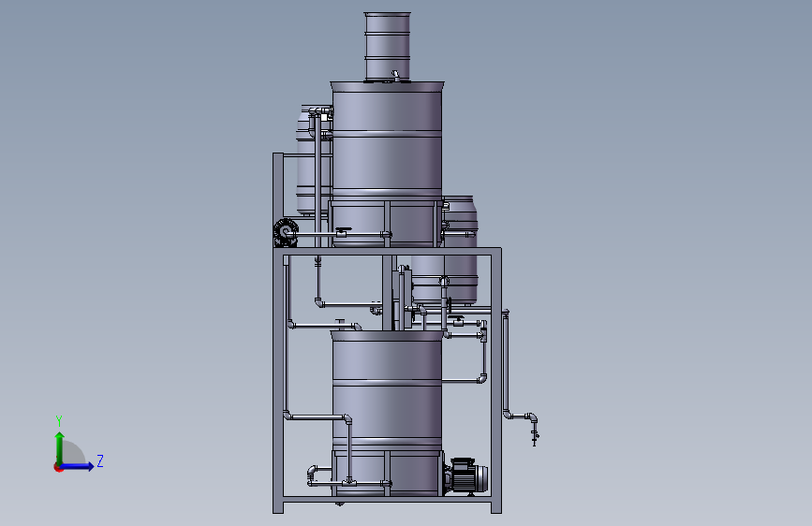This screenshot has height=526, width=812.
Task: Click the red X axis origin dot of the triad
Action: click(58, 467)
